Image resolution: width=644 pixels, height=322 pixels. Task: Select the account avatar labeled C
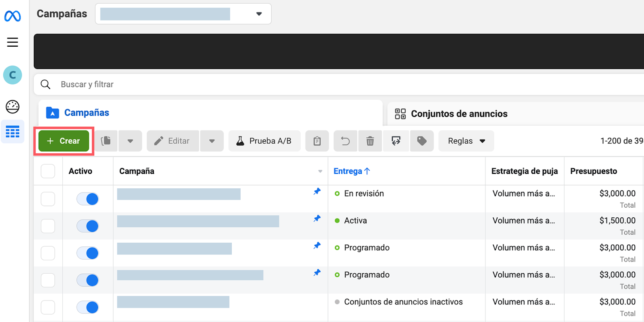tap(12, 75)
